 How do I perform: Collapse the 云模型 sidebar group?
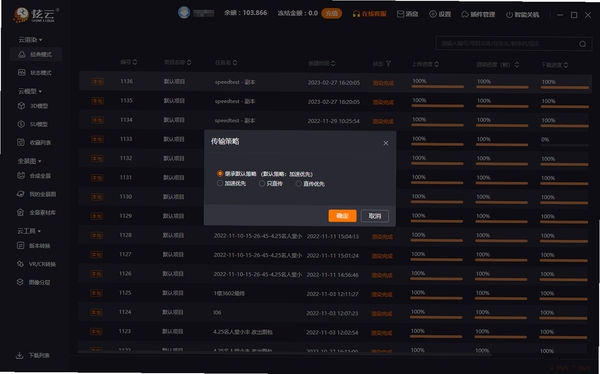pos(30,91)
